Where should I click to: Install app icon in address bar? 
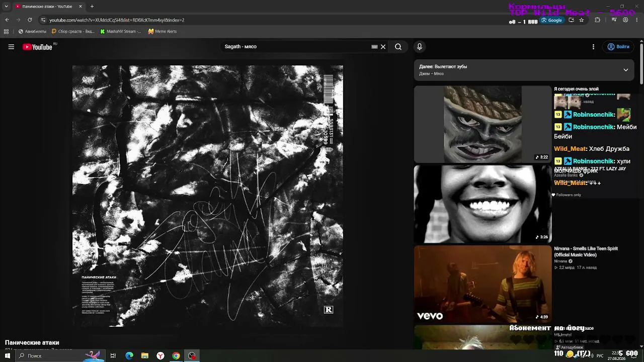[571, 20]
